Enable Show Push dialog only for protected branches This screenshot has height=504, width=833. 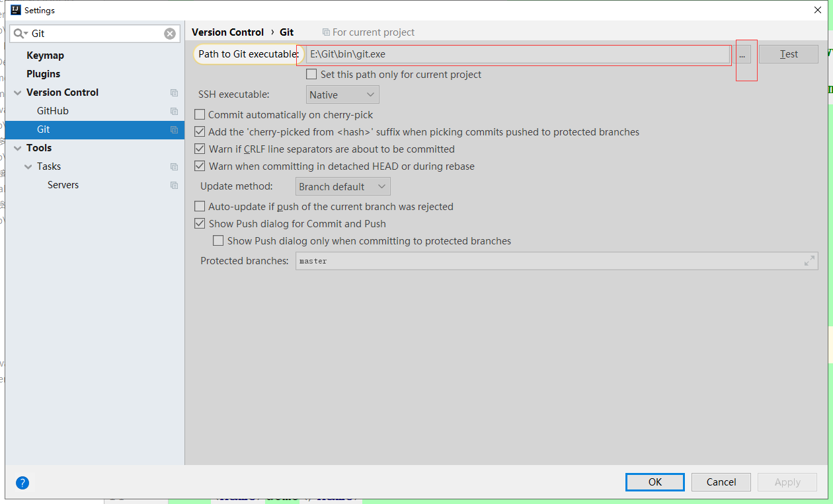coord(218,241)
